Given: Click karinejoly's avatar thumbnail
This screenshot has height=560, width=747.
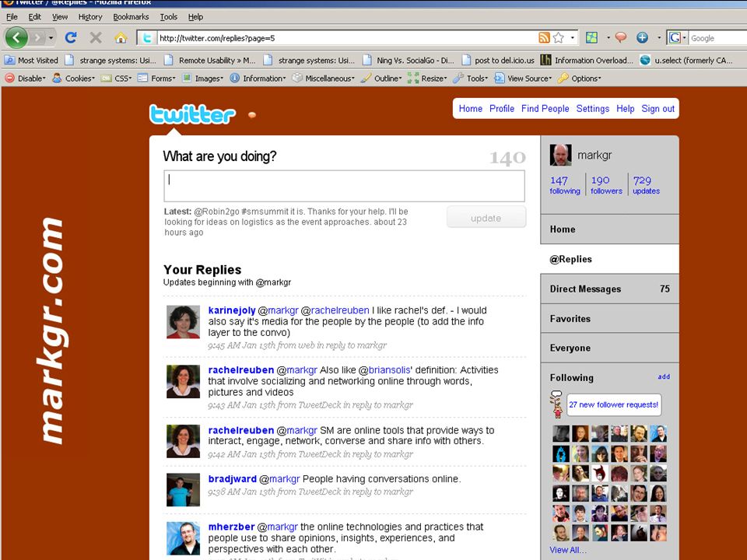Looking at the screenshot, I should [183, 322].
